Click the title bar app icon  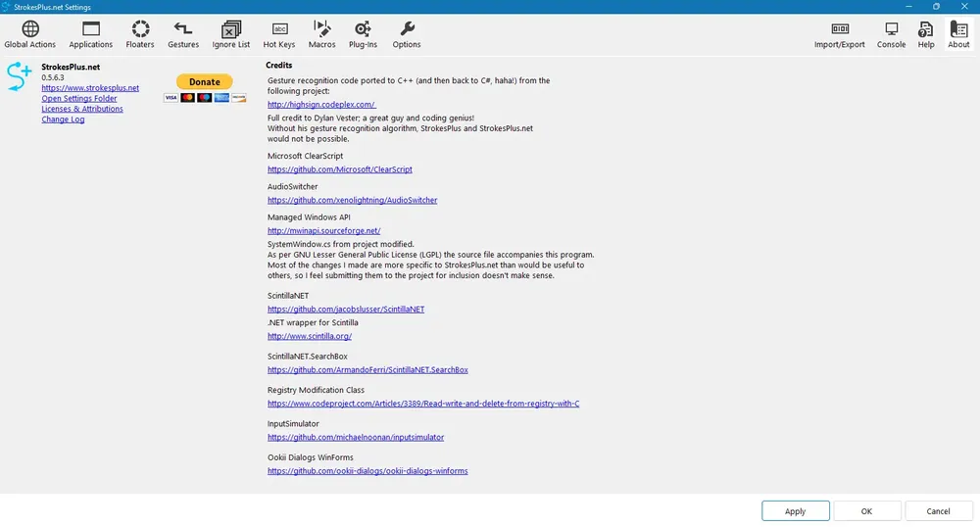6,7
